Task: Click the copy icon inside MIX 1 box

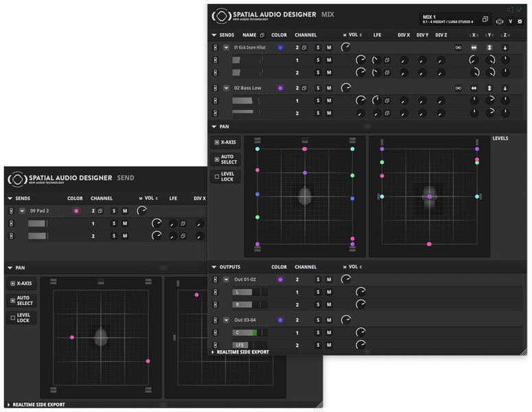Action: coord(485,19)
